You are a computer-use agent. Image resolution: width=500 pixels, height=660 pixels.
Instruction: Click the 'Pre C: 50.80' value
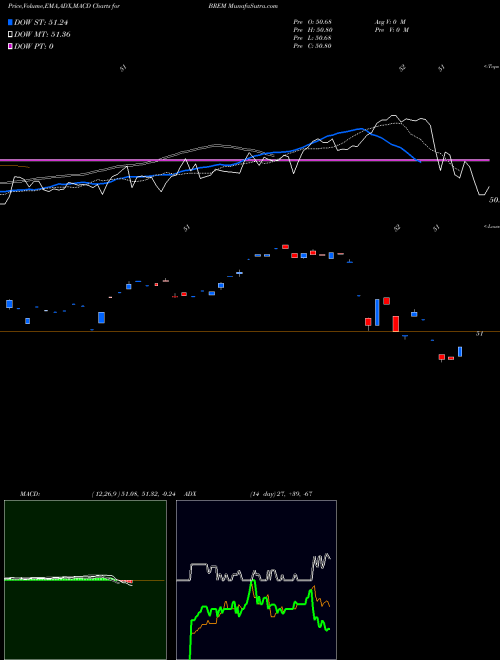pos(313,46)
